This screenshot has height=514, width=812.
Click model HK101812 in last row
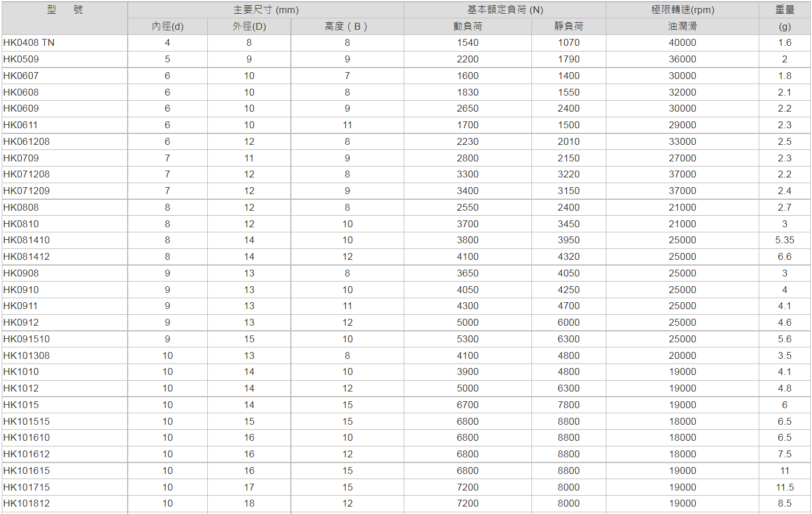click(x=26, y=504)
